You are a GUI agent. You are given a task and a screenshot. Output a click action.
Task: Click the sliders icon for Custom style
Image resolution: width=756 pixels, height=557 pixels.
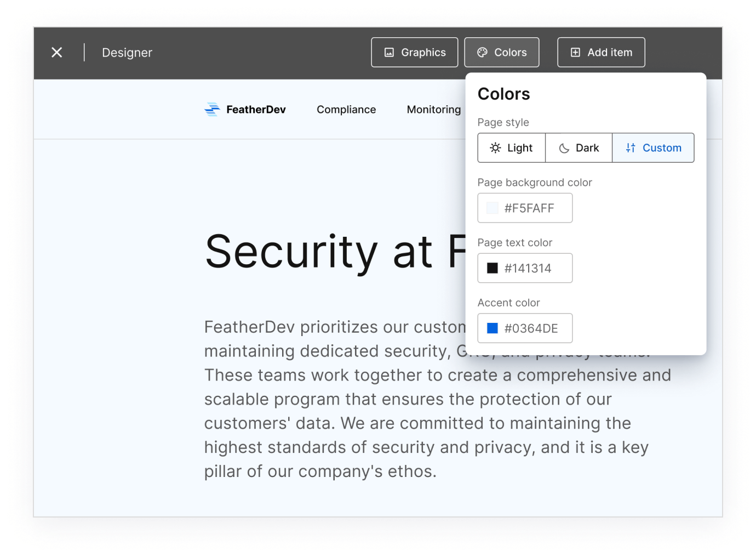[x=631, y=148]
